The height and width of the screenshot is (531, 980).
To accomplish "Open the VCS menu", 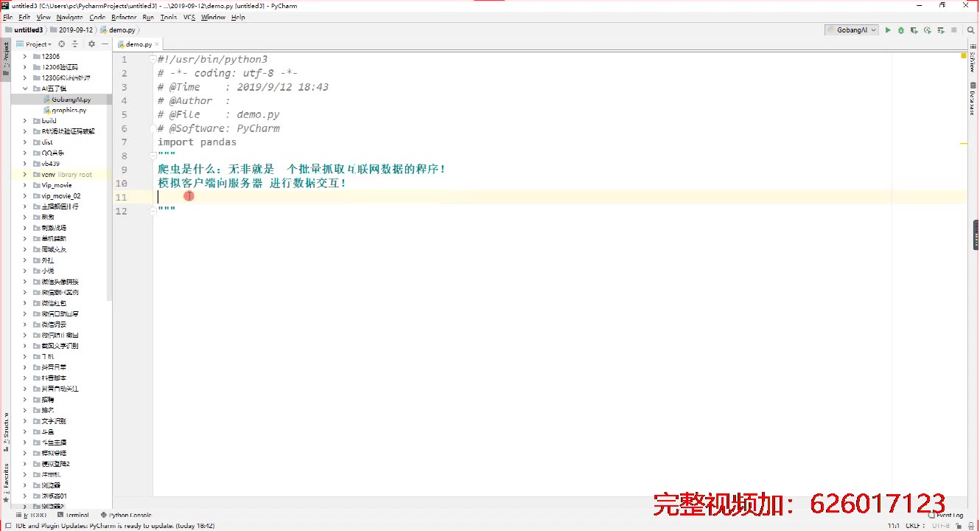I will click(189, 17).
